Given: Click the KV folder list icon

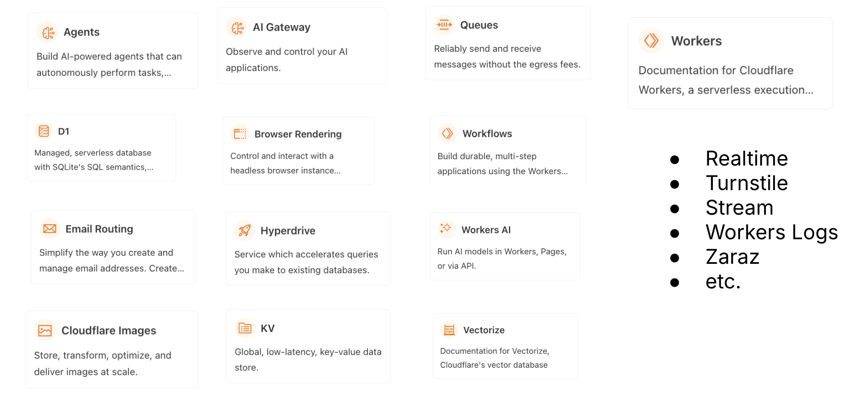Looking at the screenshot, I should (245, 328).
